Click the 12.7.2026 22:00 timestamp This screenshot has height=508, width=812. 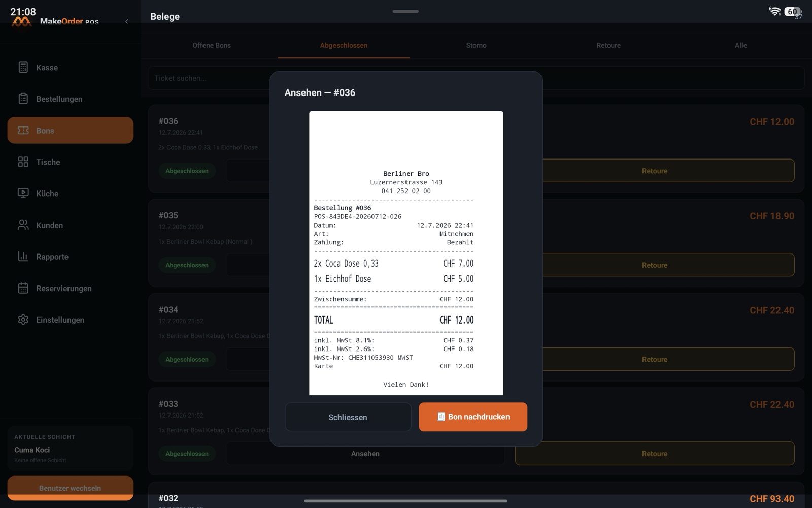point(181,227)
